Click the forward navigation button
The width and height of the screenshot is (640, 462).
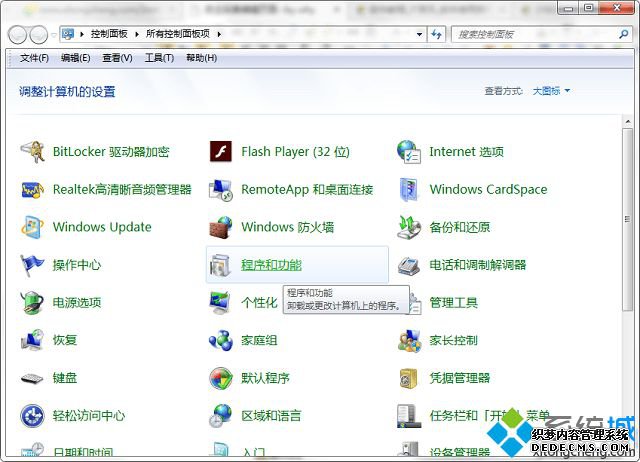click(39, 35)
